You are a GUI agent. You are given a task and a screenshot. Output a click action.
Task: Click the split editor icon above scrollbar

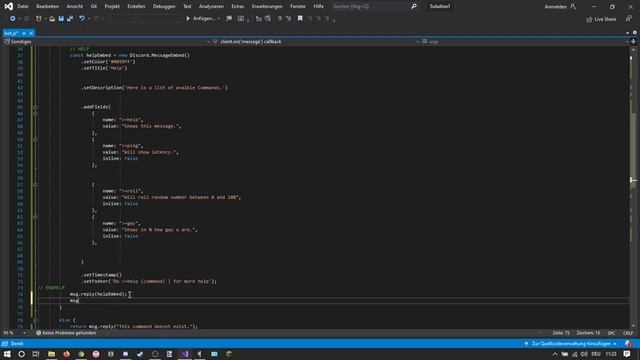633,42
